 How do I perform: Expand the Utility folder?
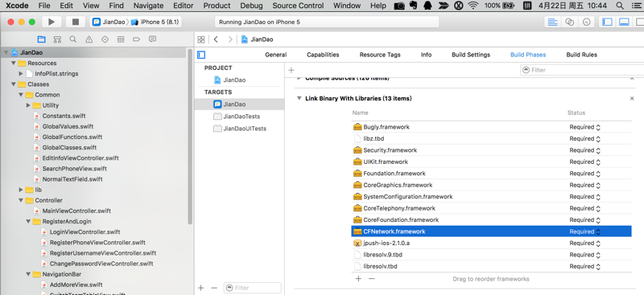point(28,105)
